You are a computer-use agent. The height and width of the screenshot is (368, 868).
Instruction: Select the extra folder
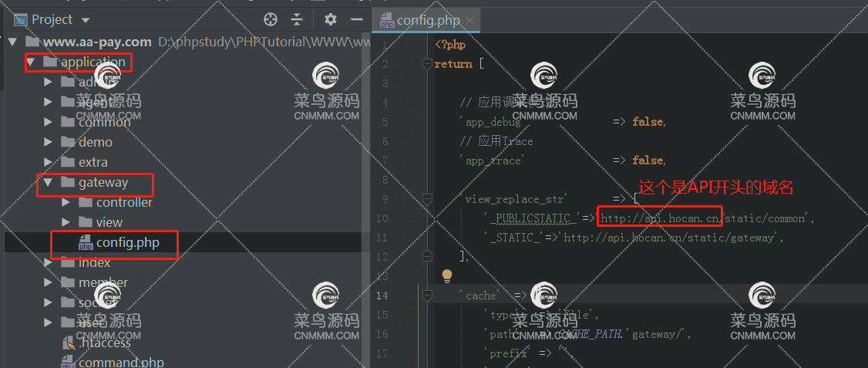coord(93,162)
